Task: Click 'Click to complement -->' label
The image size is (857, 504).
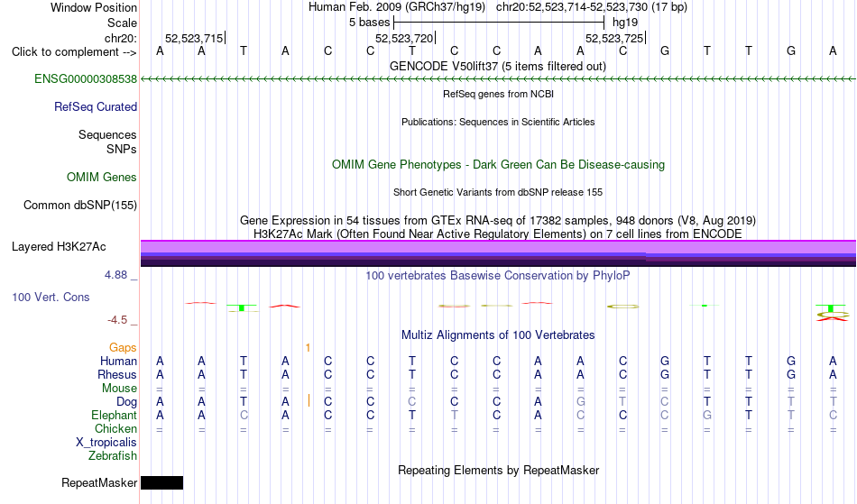Action: tap(74, 52)
